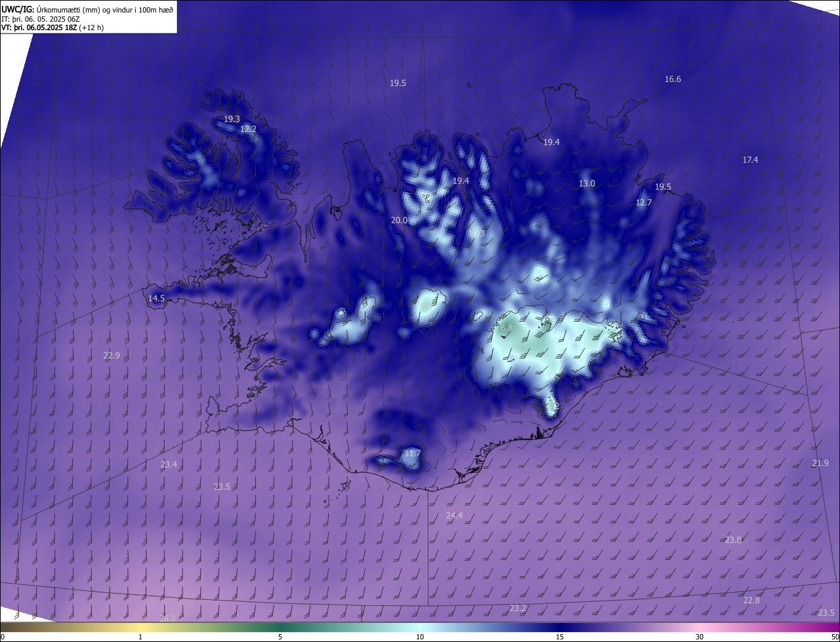Click the color scale tick label 5

click(x=280, y=637)
